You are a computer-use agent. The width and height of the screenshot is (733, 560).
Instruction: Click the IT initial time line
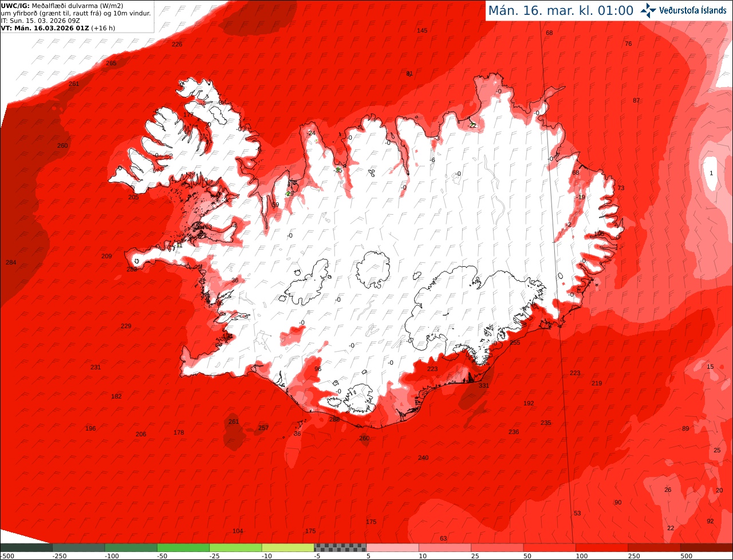pos(40,20)
